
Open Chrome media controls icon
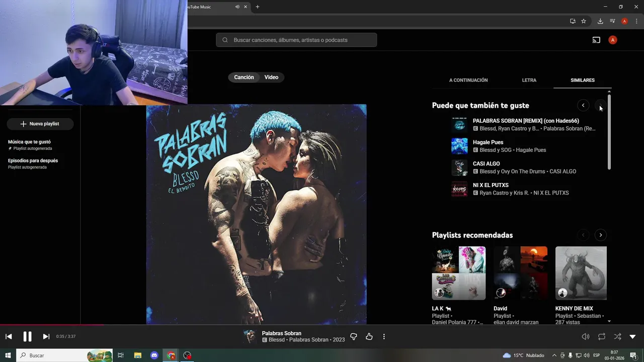(612, 21)
